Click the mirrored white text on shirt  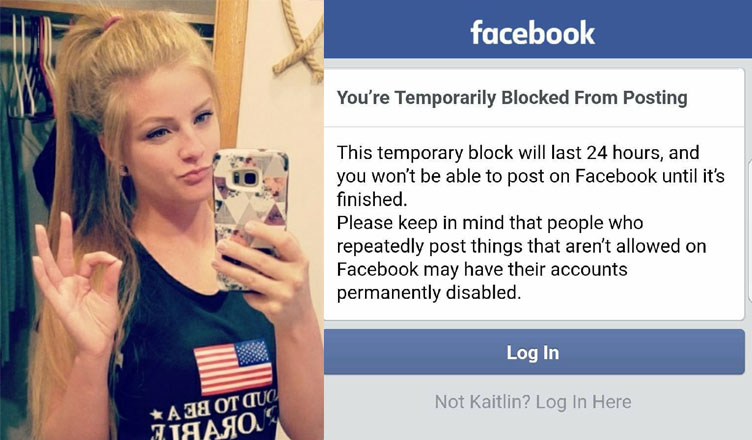pos(213,416)
